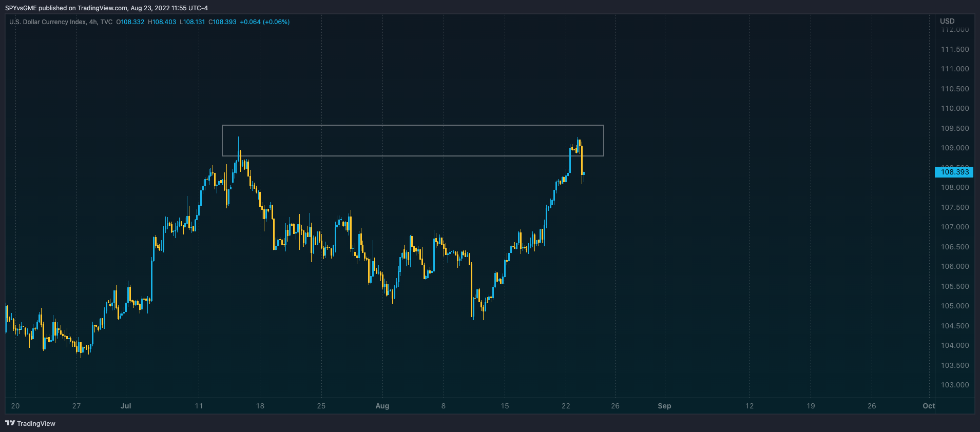The image size is (980, 432).
Task: Click the 104.500 price axis label
Action: [x=955, y=326]
